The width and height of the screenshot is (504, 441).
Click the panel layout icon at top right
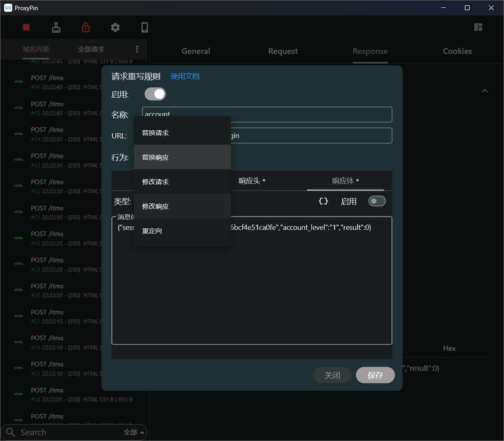[478, 27]
